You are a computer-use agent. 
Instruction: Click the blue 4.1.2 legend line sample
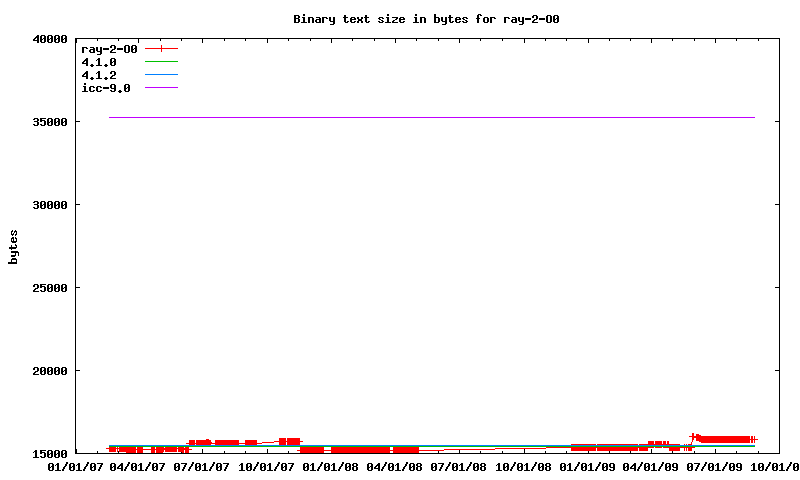point(161,75)
